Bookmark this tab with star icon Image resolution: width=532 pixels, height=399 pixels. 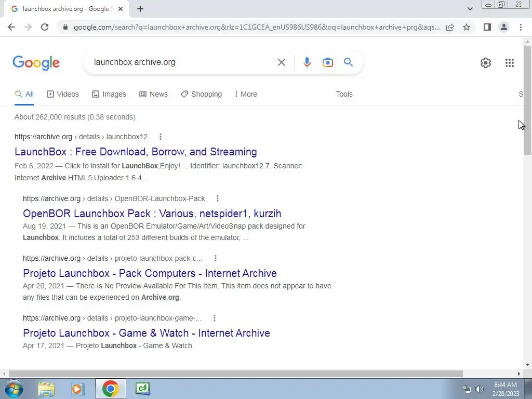pyautogui.click(x=467, y=27)
